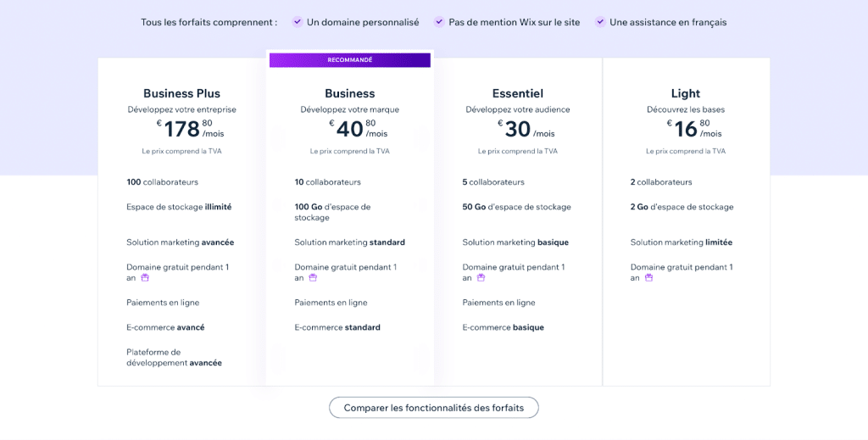Click "Solution marketing limitée" in Light plan
Image resolution: width=868 pixels, height=440 pixels.
681,242
